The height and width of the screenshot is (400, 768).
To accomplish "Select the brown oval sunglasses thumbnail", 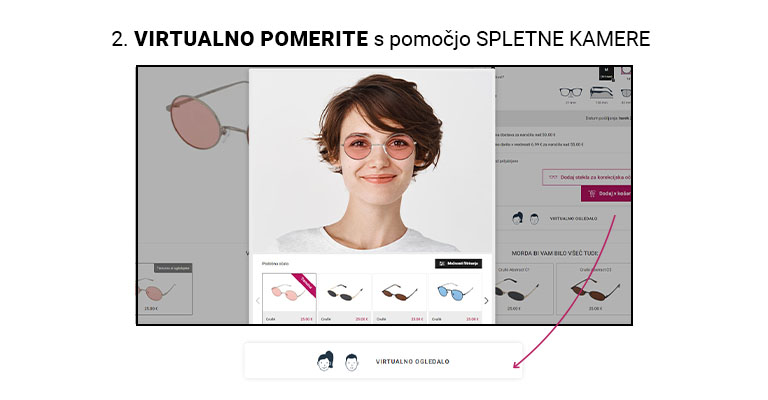I will (400, 298).
